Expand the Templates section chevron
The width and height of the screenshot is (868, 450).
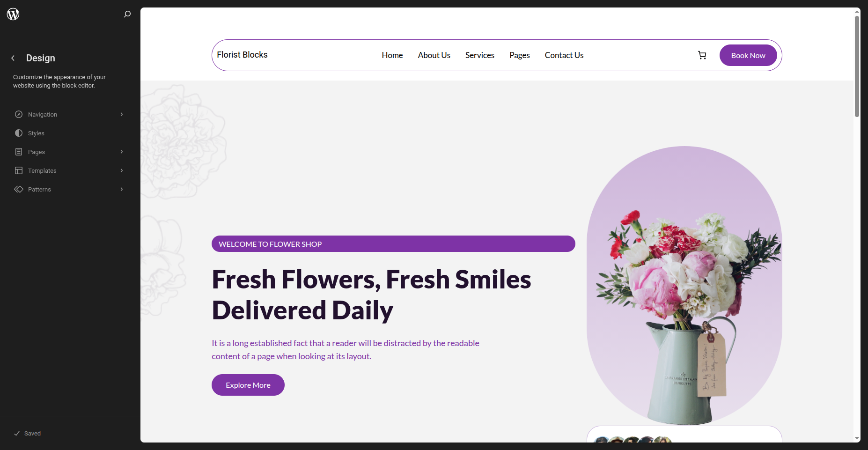coord(122,170)
